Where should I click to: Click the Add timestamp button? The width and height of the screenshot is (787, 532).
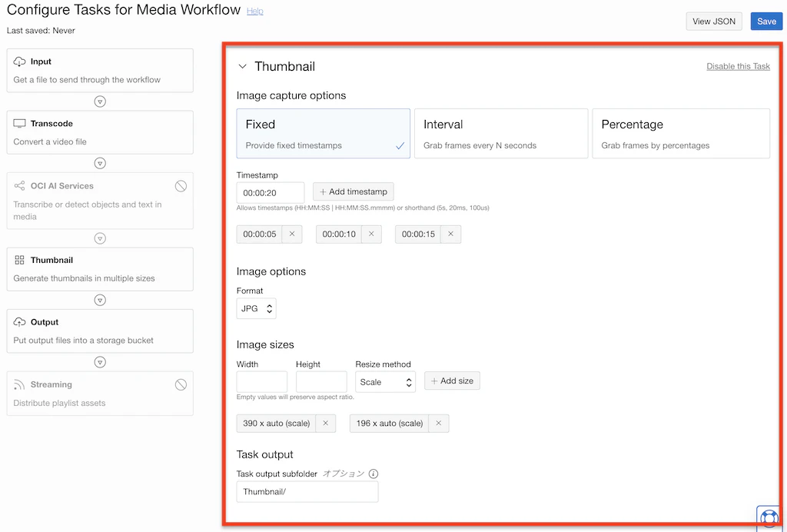[354, 191]
